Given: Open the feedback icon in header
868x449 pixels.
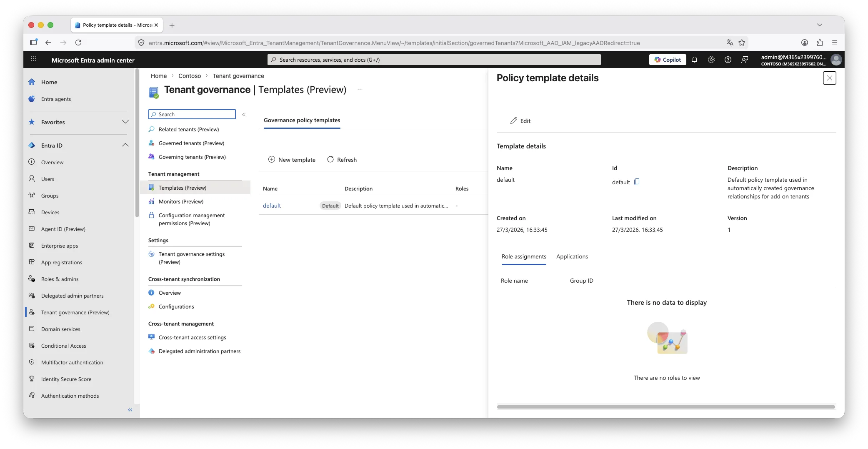Looking at the screenshot, I should [x=745, y=60].
